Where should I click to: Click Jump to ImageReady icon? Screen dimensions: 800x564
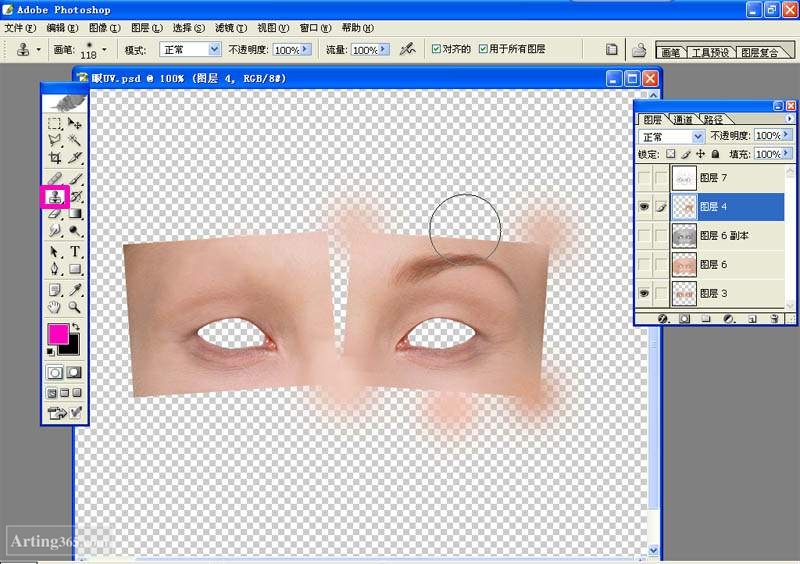[57, 412]
